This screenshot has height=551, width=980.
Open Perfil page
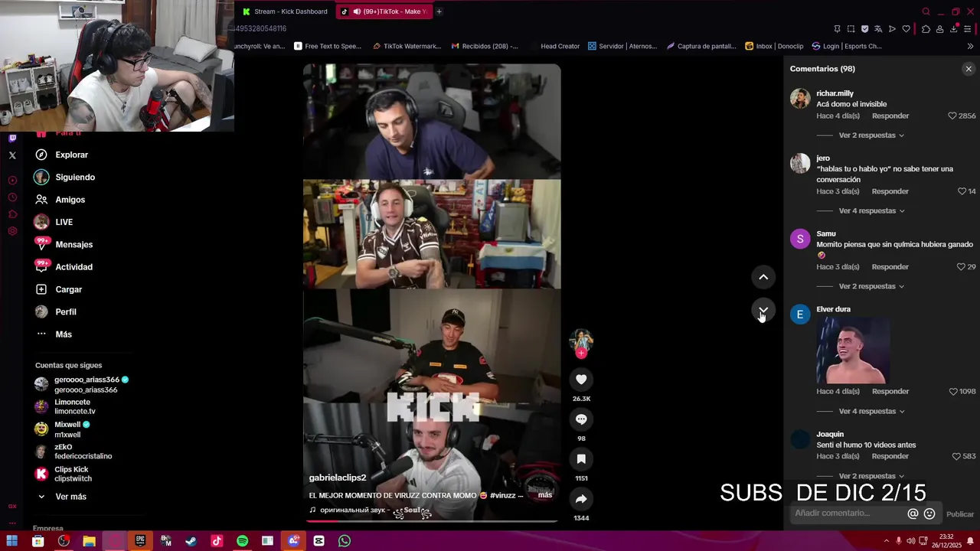click(55, 312)
